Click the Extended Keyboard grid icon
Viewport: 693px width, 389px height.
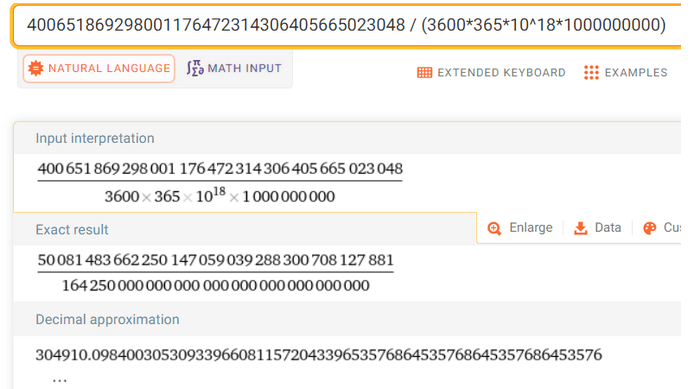coord(425,72)
